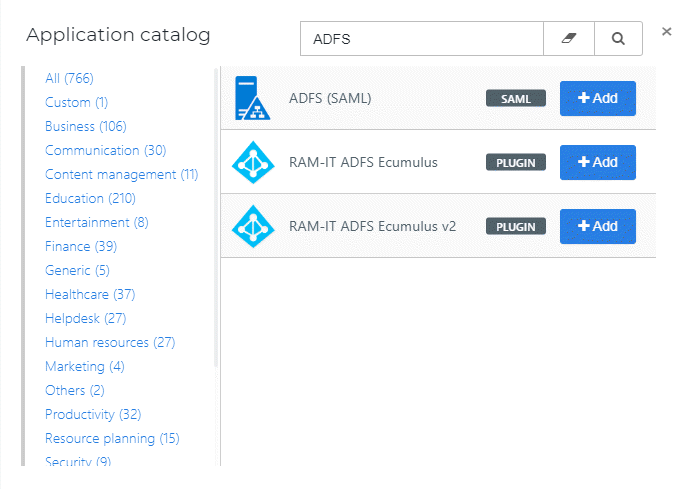
Task: Show Healthcare (37) applications
Action: point(90,294)
